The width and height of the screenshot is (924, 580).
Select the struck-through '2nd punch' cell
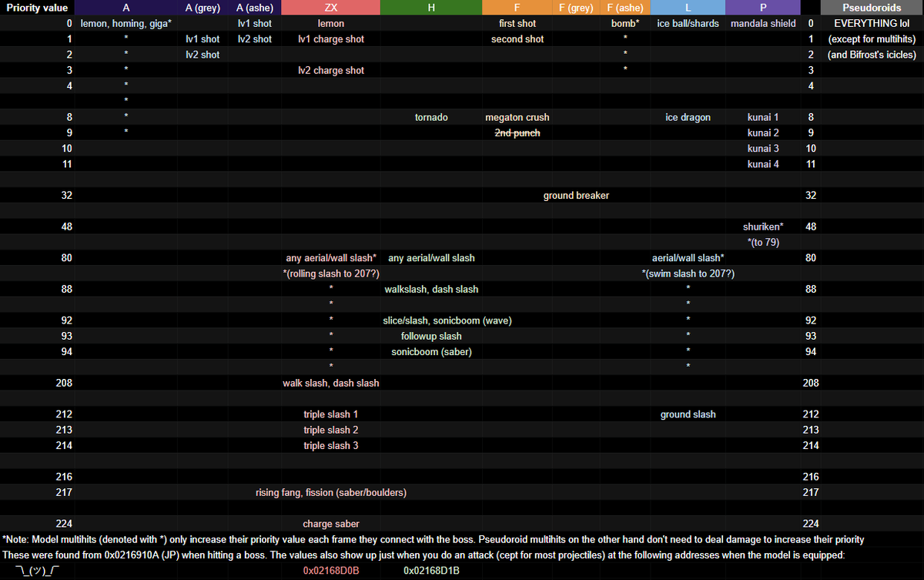[517, 133]
